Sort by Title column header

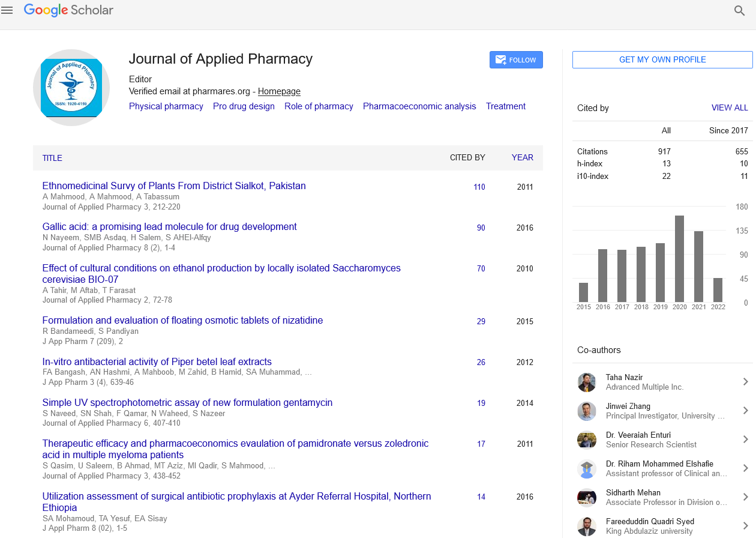click(x=52, y=158)
